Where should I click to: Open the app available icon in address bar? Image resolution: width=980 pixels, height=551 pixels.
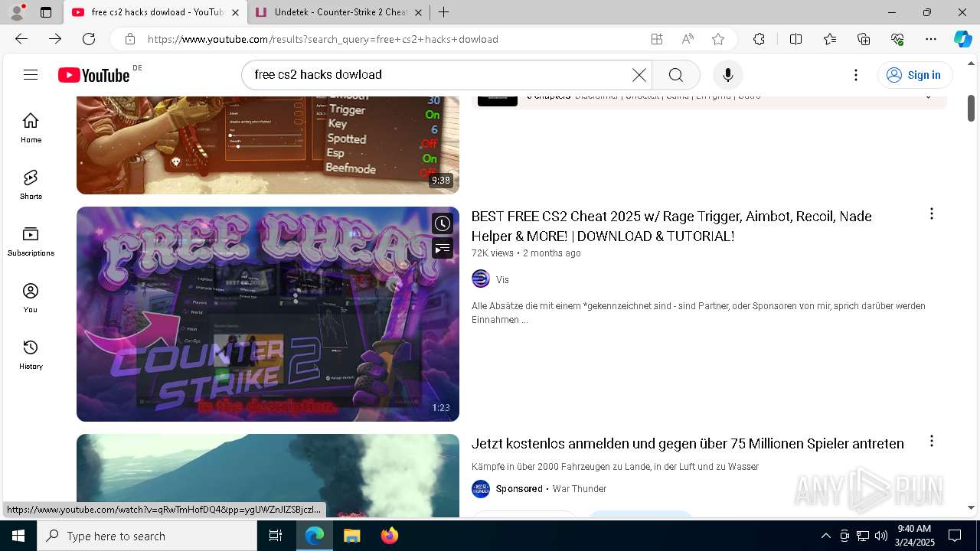click(656, 39)
